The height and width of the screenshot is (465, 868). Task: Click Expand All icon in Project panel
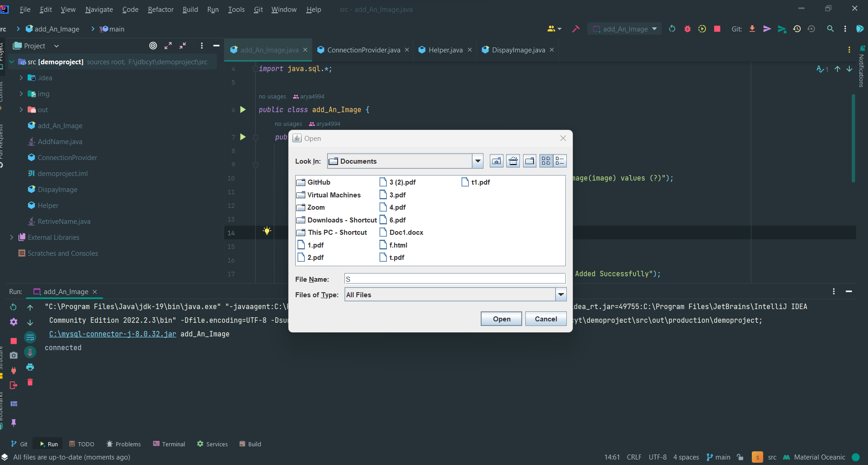click(x=168, y=46)
